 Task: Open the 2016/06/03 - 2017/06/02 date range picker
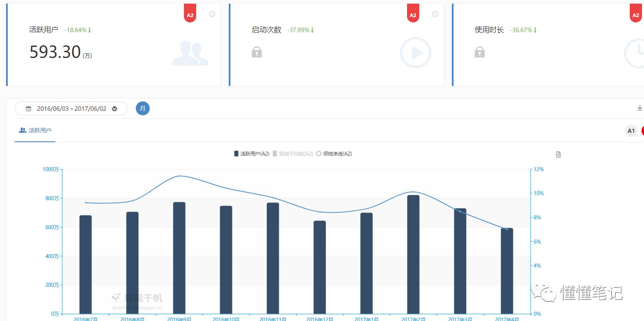(x=71, y=109)
